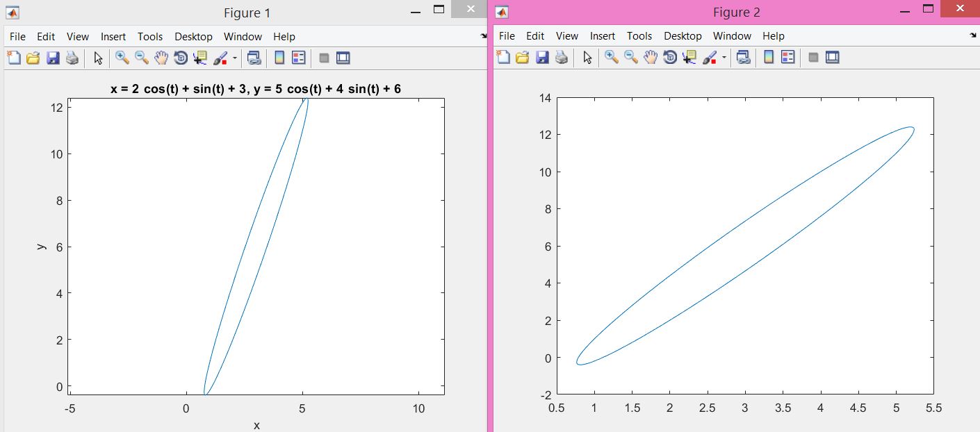Maximize the Figure 2 window
This screenshot has height=432, width=980.
pyautogui.click(x=928, y=10)
